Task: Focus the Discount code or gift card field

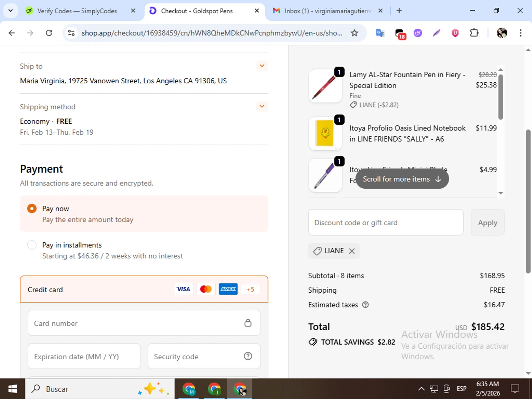Action: point(386,222)
